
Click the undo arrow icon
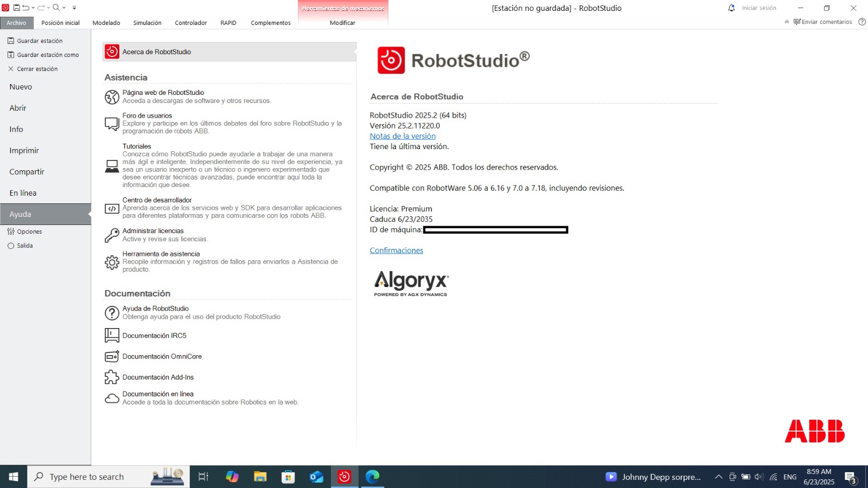coord(25,8)
